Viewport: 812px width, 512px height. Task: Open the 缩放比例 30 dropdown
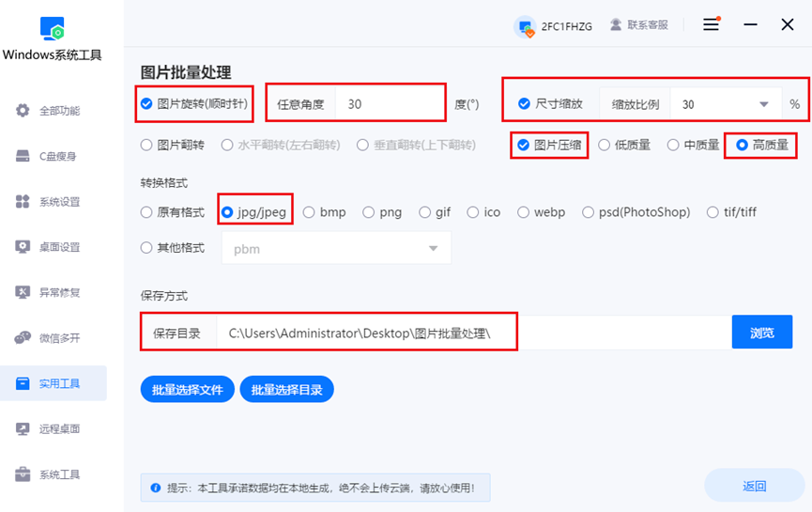click(726, 104)
